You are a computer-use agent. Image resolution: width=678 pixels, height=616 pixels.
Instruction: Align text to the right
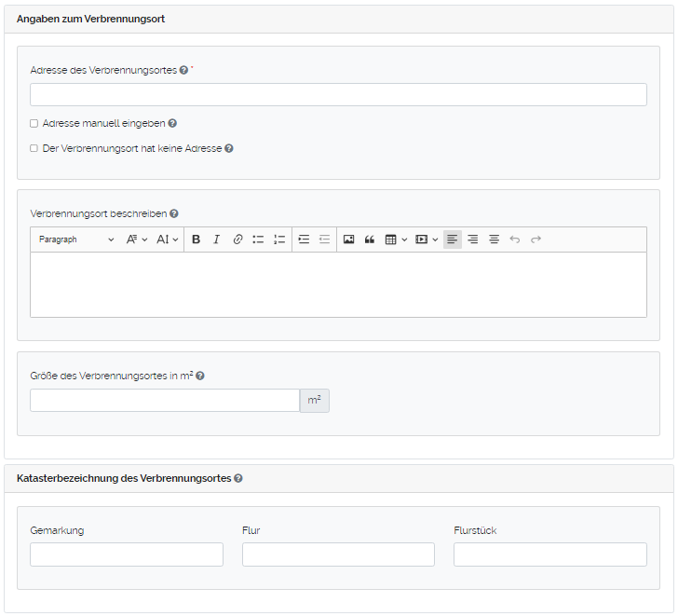(473, 240)
